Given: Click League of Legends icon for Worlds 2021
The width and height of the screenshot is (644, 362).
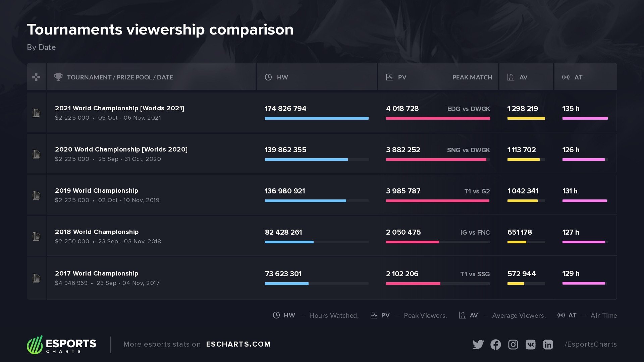Looking at the screenshot, I should pyautogui.click(x=36, y=113).
